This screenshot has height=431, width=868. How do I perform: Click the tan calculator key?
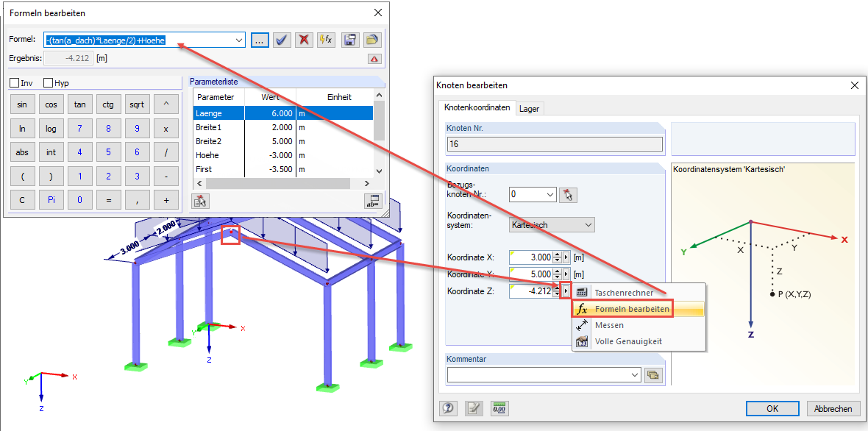[79, 104]
